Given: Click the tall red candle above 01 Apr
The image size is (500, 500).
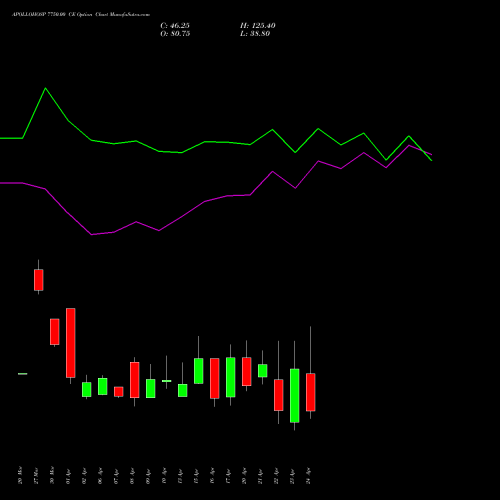Looking at the screenshot, I should click(x=71, y=343).
